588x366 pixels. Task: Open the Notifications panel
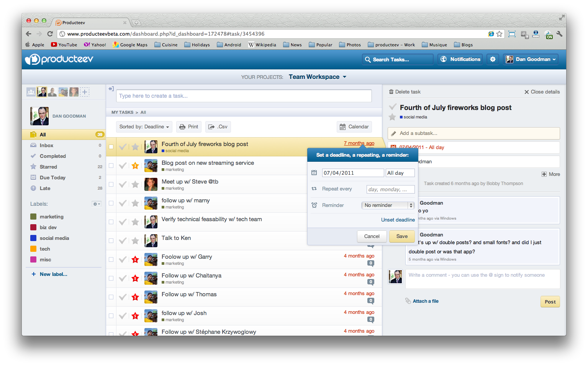click(460, 59)
